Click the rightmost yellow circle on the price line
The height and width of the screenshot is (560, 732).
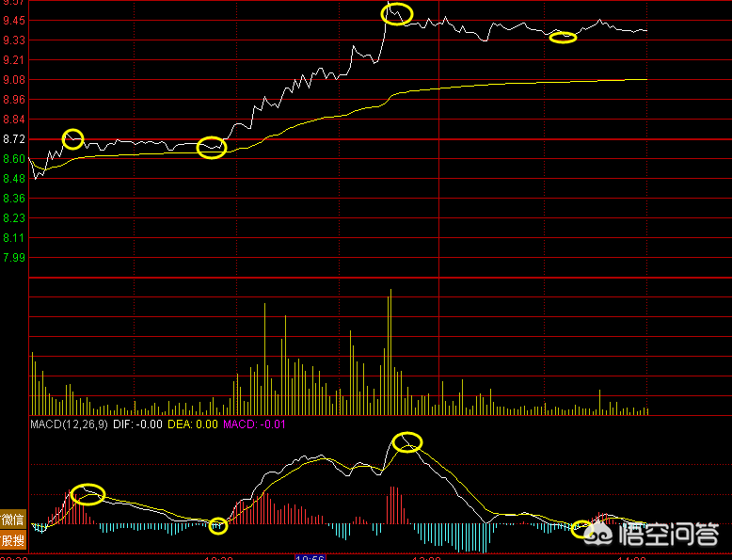[x=563, y=38]
